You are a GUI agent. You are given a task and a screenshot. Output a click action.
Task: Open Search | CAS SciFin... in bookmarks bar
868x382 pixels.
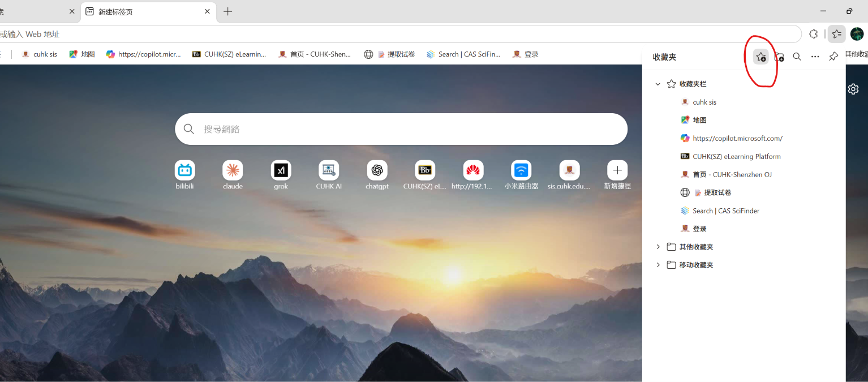(463, 54)
